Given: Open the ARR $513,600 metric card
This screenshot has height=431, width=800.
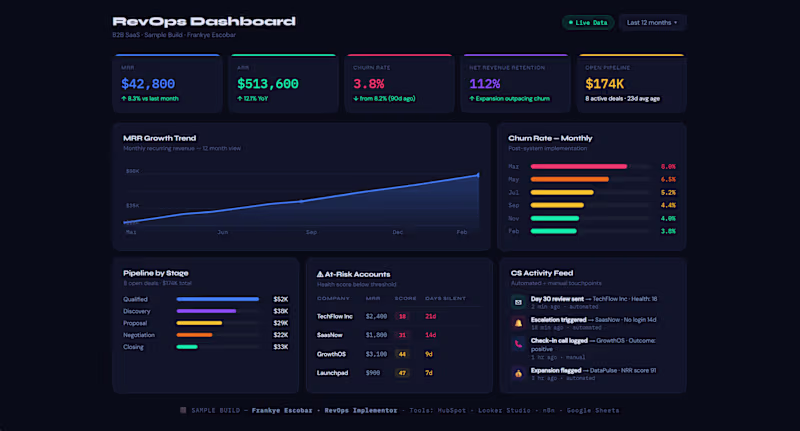Looking at the screenshot, I should 283,84.
